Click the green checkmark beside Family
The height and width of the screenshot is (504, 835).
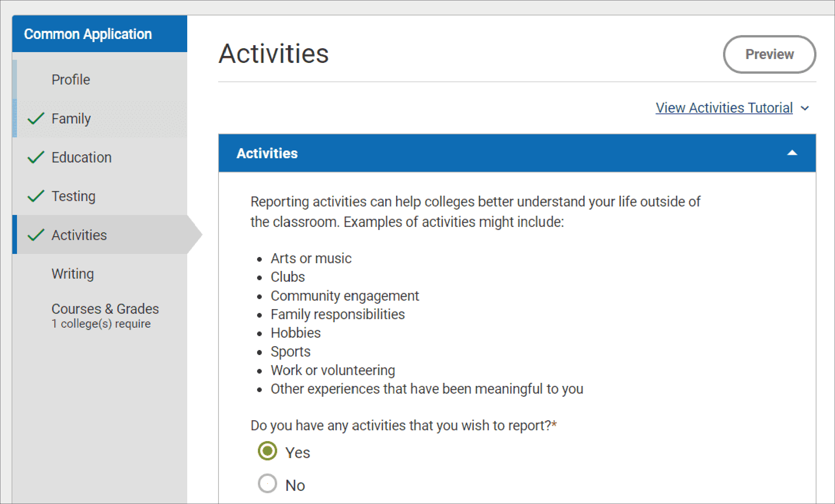[36, 118]
